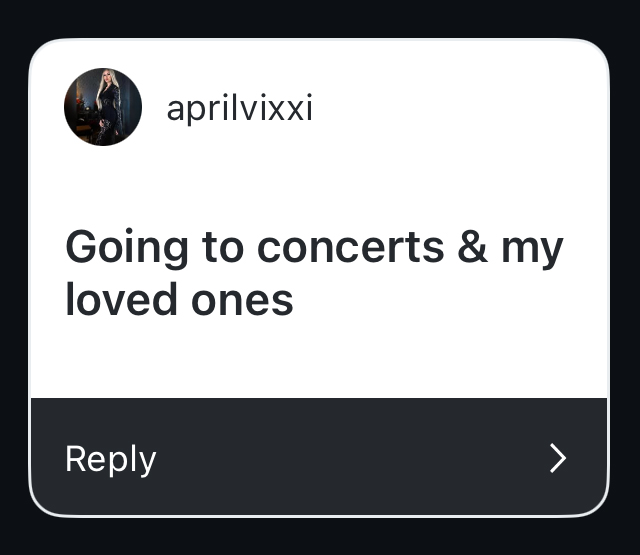Image resolution: width=640 pixels, height=555 pixels.
Task: Click the word "concerts" in the response
Action: 350,247
